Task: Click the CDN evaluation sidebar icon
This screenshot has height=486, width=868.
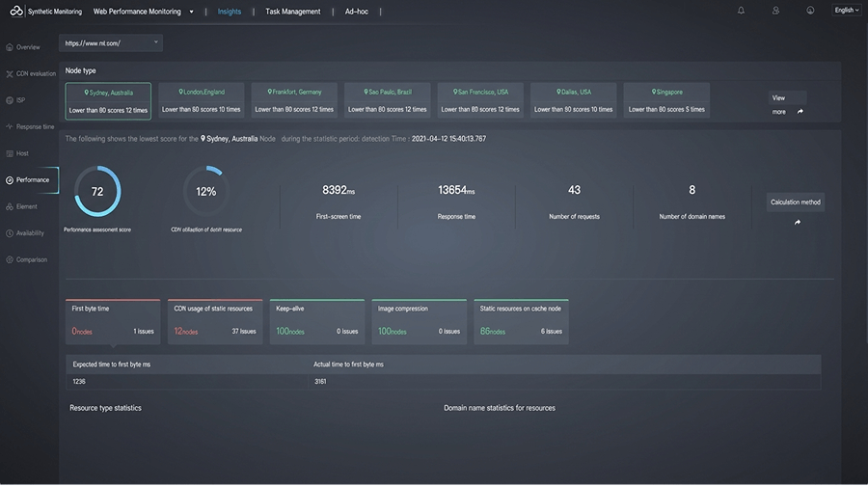Action: (x=10, y=74)
